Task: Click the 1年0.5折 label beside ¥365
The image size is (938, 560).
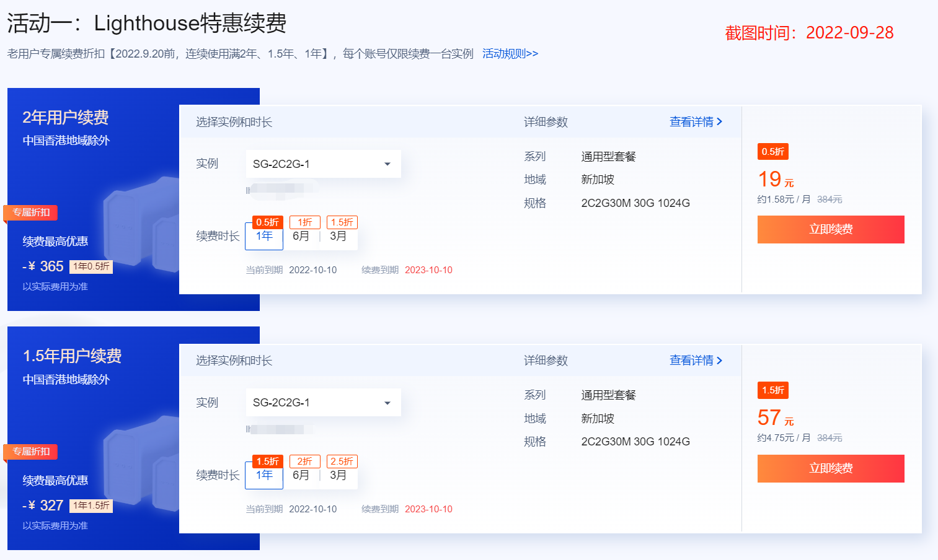Action: point(91,266)
